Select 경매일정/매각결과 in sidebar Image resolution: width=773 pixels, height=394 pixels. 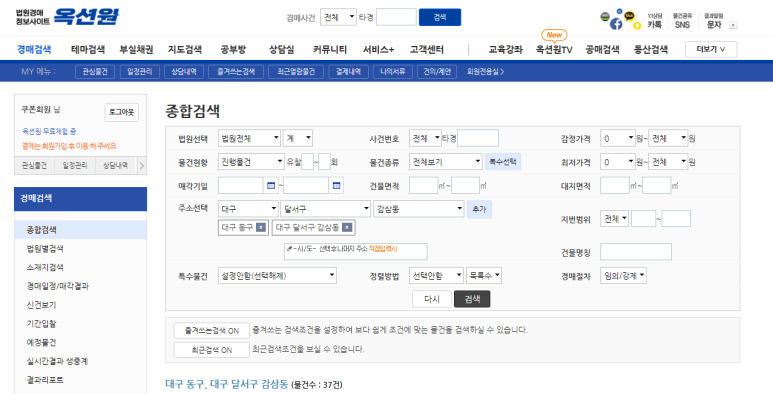[57, 286]
